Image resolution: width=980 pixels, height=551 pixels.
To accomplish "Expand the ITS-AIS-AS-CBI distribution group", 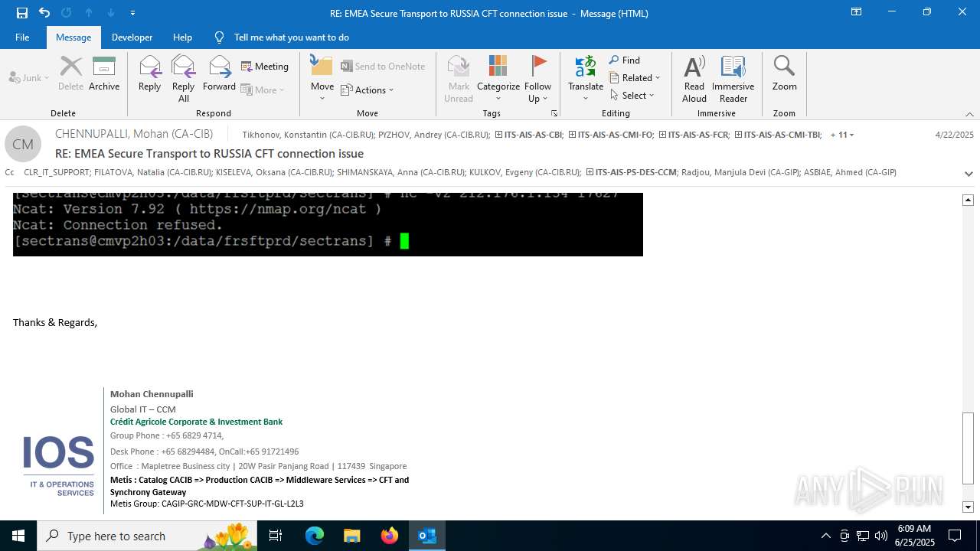I will tap(499, 135).
